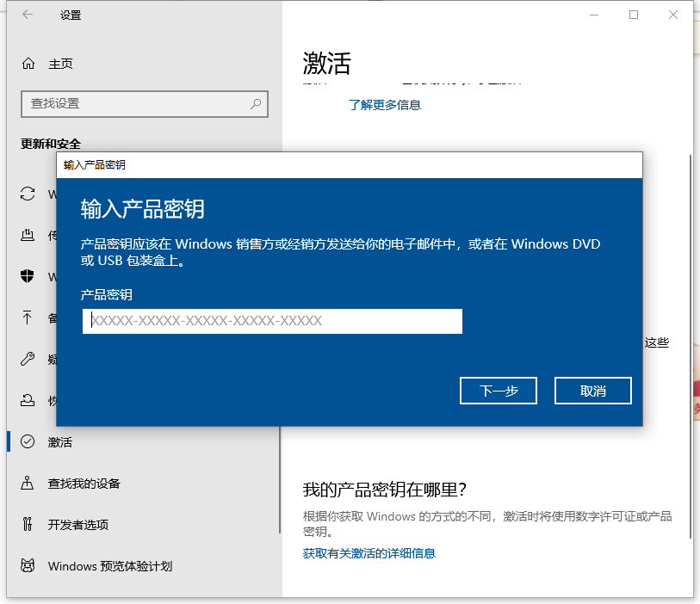Viewport: 700px width, 604px height.
Task: Select the 疑难解答 wrench icon
Action: pos(27,359)
